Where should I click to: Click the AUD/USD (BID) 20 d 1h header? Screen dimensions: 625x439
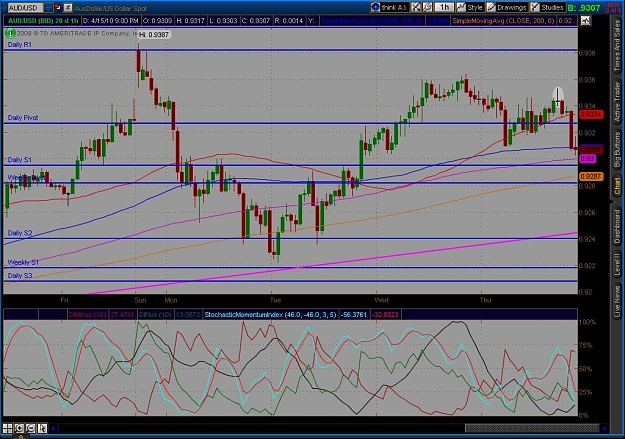43,20
